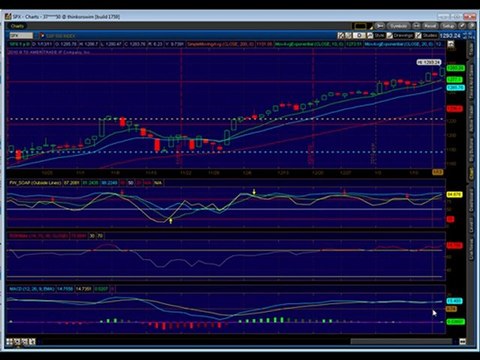Click the orange highlighted date on time axis
The image size is (480, 360).
click(x=437, y=172)
